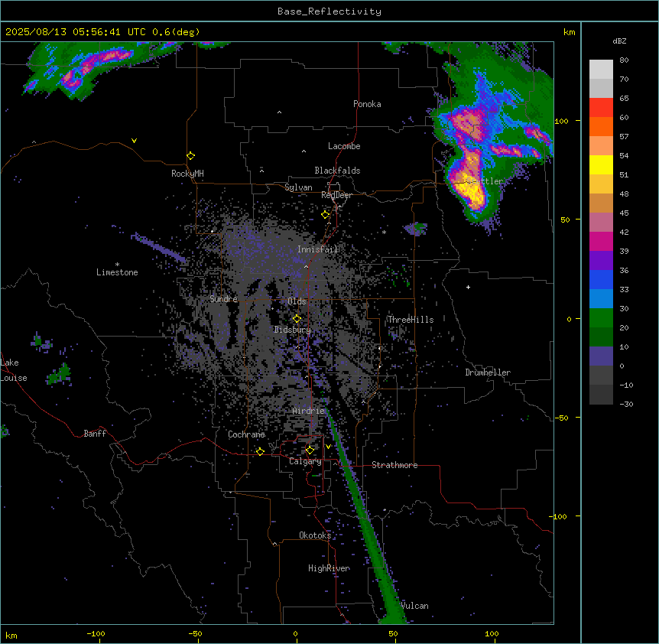Click the Strathmore label
The width and height of the screenshot is (659, 644).
pos(394,465)
